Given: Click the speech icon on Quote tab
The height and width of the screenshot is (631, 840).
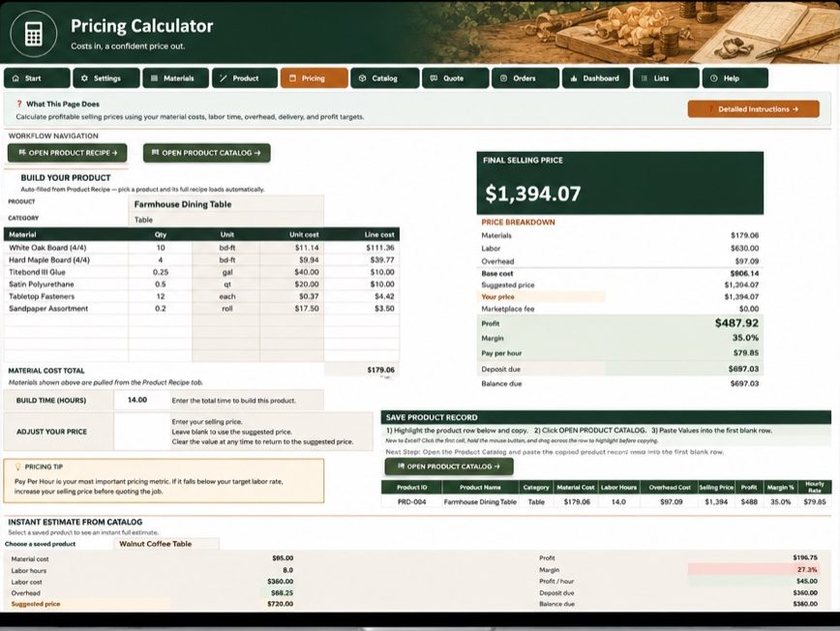Looking at the screenshot, I should (x=434, y=78).
